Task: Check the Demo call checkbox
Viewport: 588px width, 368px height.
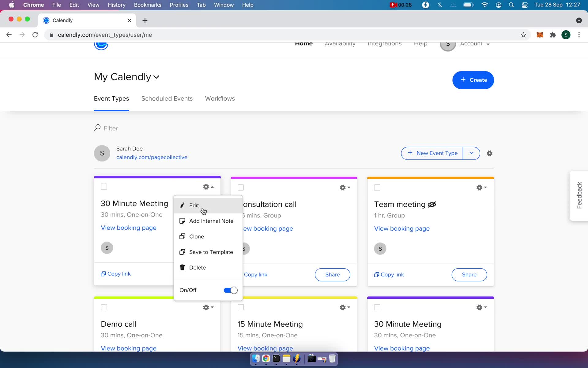Action: (x=104, y=307)
